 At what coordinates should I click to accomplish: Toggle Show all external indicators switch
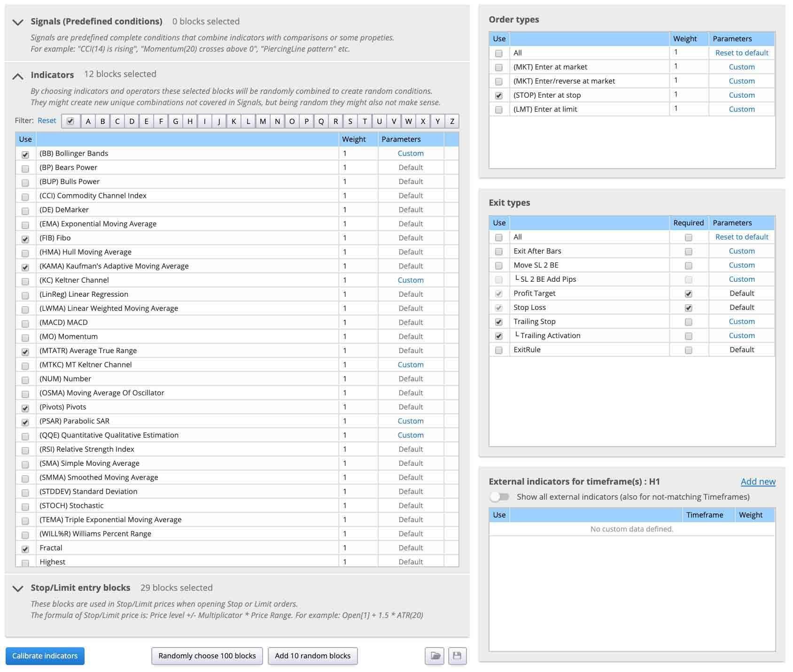(499, 497)
